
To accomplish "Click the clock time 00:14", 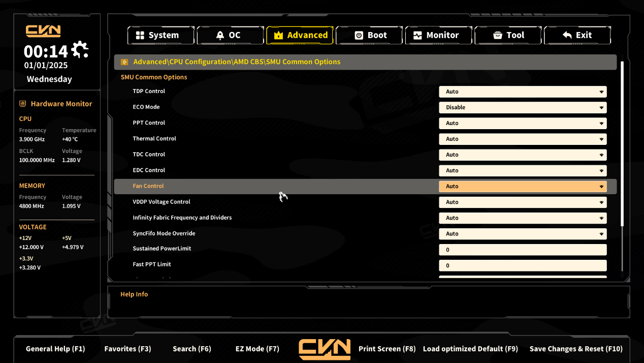I will point(46,51).
